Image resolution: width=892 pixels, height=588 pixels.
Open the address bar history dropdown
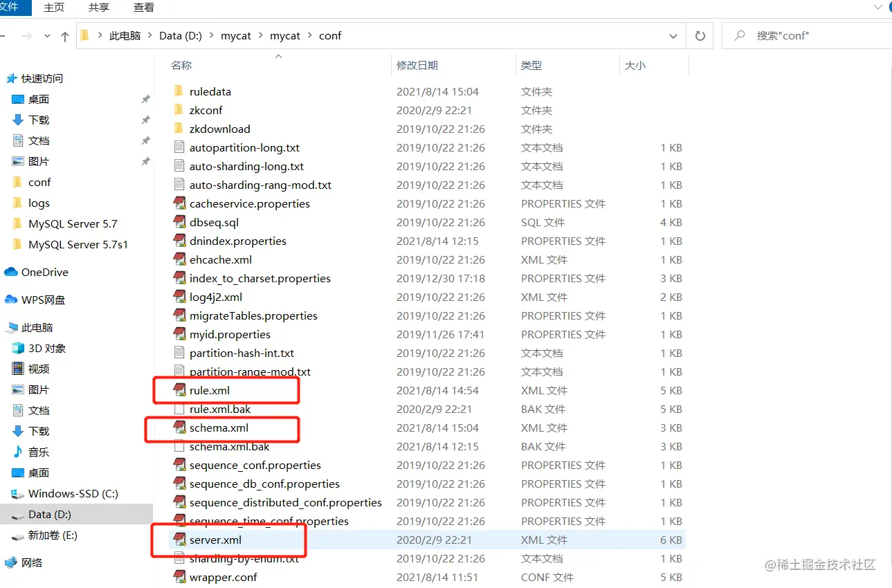click(673, 36)
